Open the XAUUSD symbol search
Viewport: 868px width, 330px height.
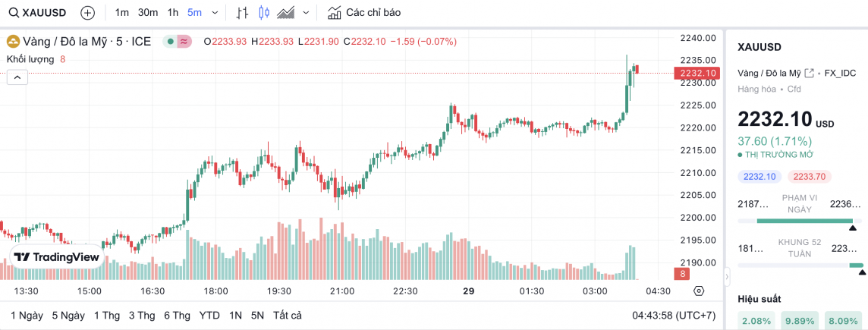coord(38,13)
